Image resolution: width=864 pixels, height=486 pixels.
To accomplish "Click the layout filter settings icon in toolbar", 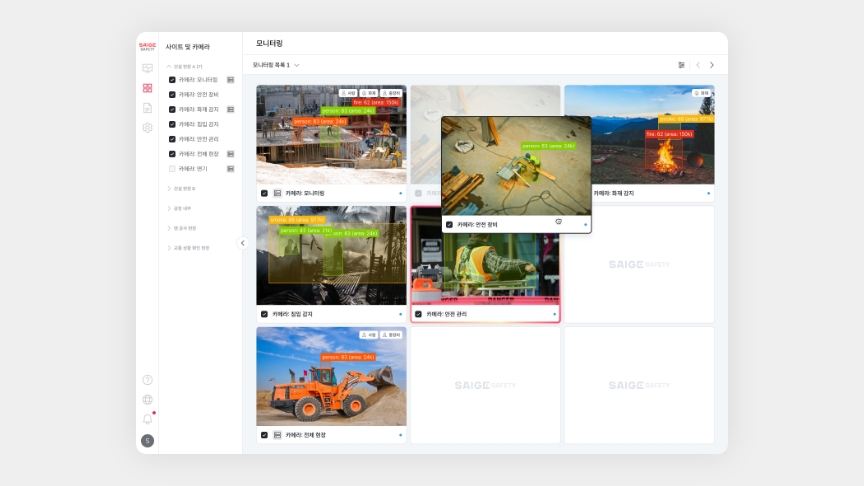I will point(682,65).
